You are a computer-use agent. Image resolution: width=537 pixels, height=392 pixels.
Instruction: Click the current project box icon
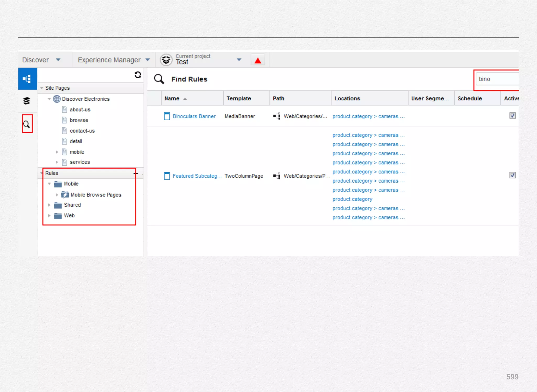point(166,60)
